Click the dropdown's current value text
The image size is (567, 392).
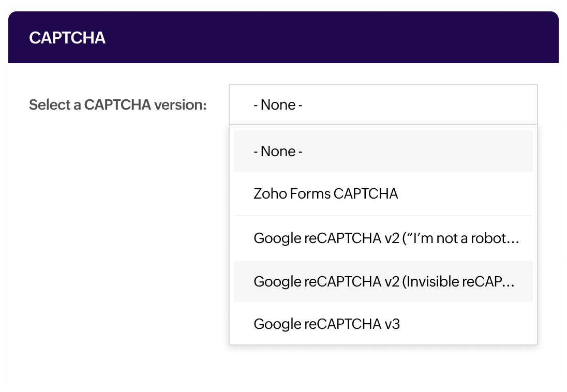pyautogui.click(x=277, y=104)
